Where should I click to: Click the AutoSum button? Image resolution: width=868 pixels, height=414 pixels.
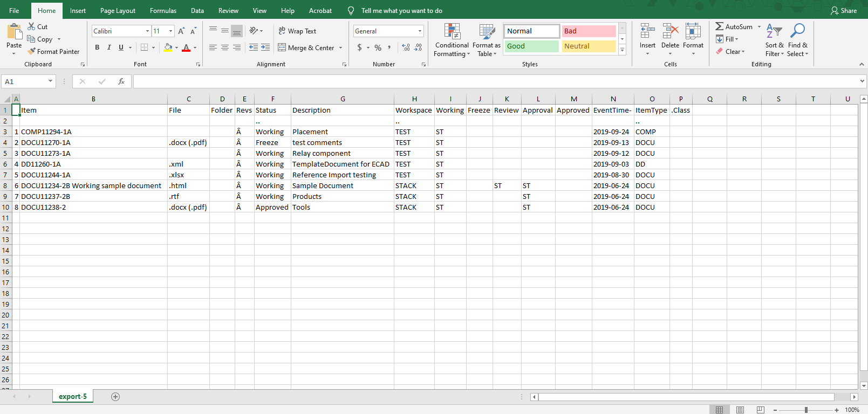pyautogui.click(x=734, y=26)
